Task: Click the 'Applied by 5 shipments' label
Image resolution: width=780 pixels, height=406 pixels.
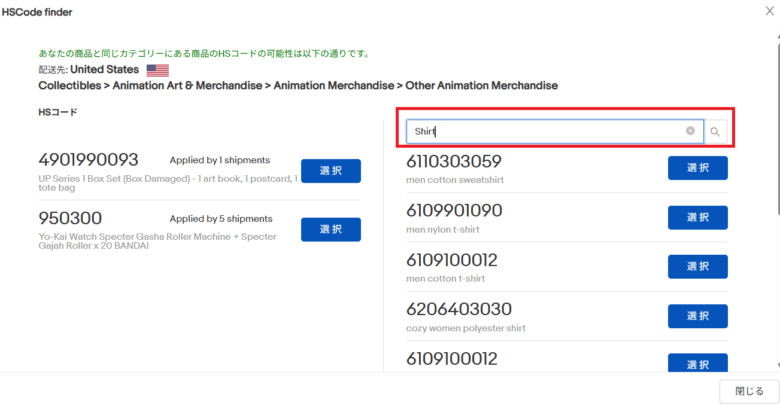Action: [220, 218]
